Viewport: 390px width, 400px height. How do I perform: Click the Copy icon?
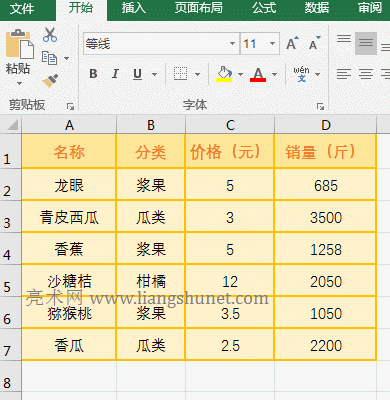[49, 58]
